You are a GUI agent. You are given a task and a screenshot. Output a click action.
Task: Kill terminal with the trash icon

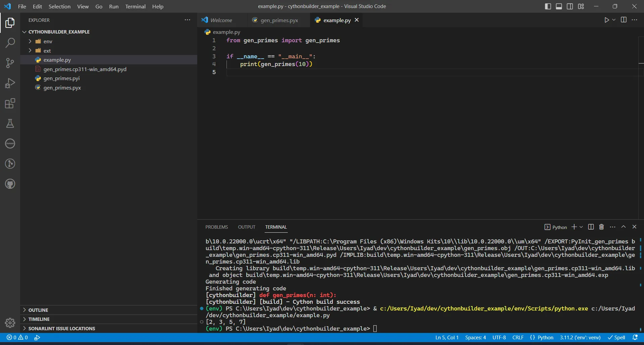click(601, 227)
